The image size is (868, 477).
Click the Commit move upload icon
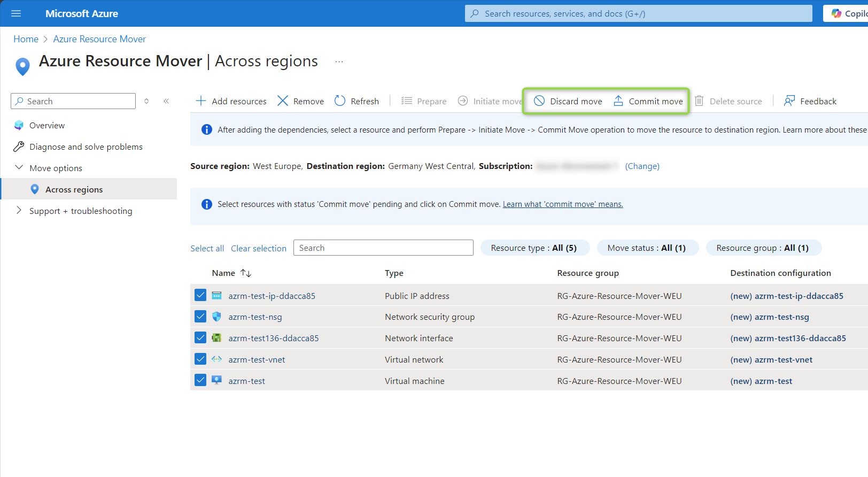(618, 101)
